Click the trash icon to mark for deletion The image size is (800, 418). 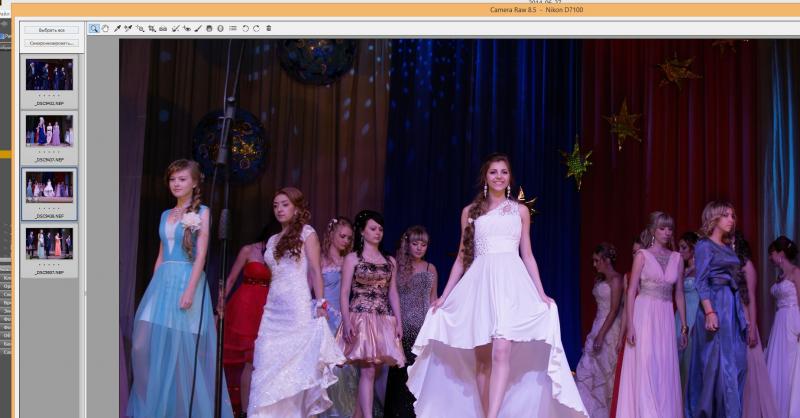(269, 29)
